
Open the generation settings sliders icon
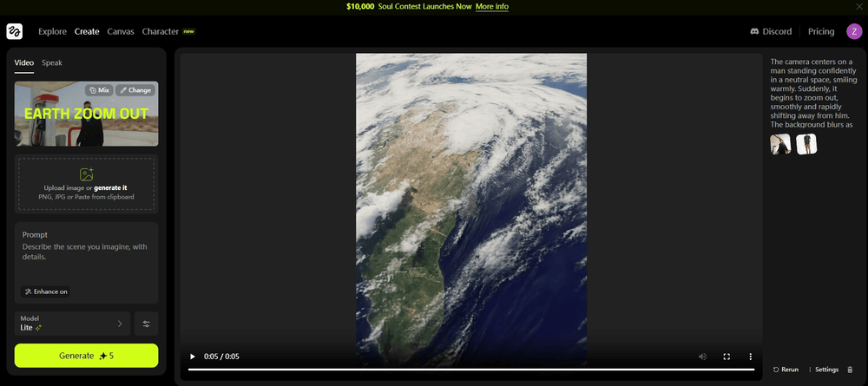146,324
